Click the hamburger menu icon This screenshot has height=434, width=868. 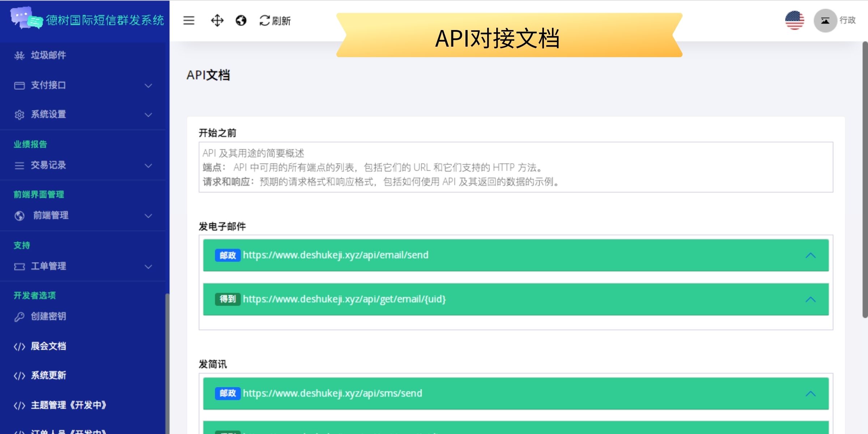pos(189,21)
